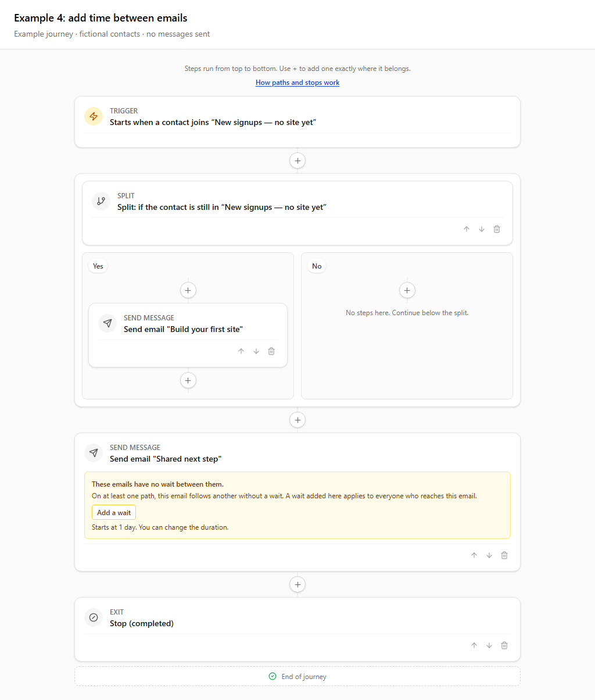This screenshot has width=595, height=700.
Task: Select the No branch label
Action: click(x=317, y=266)
